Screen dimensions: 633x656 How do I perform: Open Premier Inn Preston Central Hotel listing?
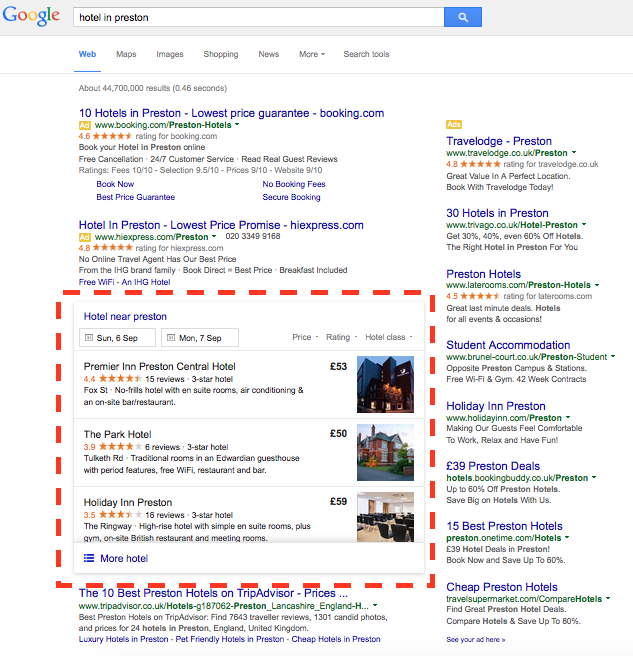point(159,366)
